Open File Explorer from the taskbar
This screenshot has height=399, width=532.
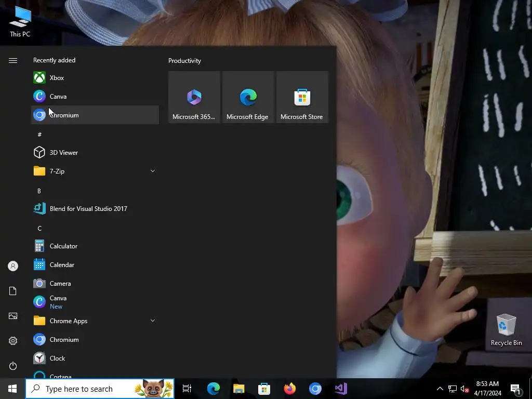coord(239,389)
